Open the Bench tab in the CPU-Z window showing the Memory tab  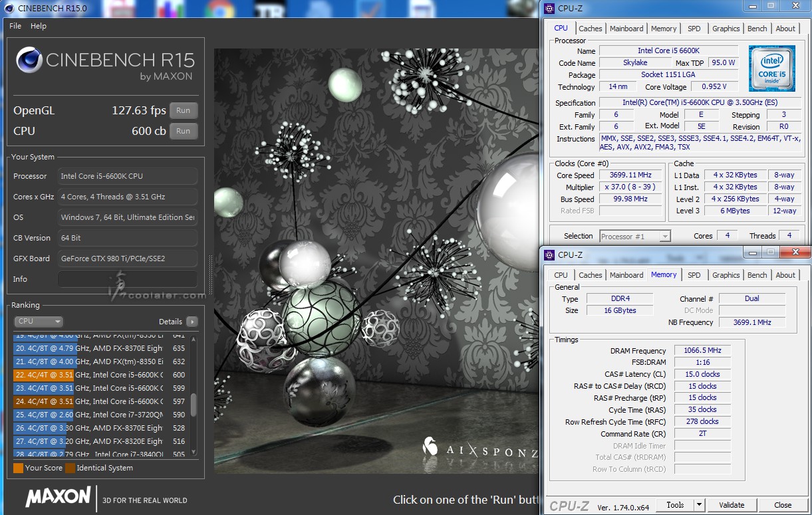(757, 275)
